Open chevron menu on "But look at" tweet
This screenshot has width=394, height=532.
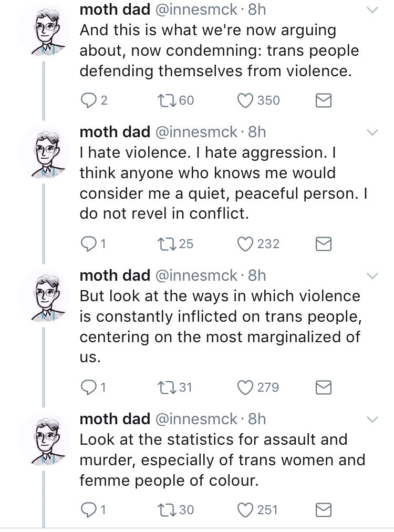click(x=371, y=276)
